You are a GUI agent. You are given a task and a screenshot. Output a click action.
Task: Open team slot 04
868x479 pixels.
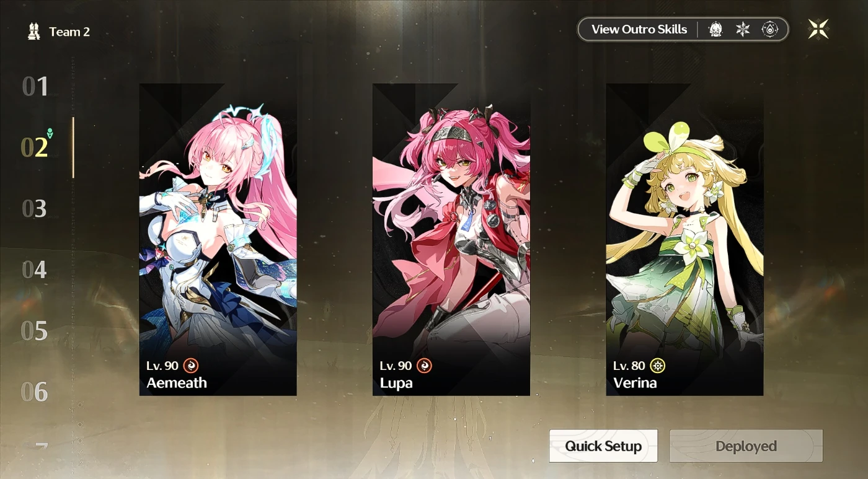pos(35,270)
